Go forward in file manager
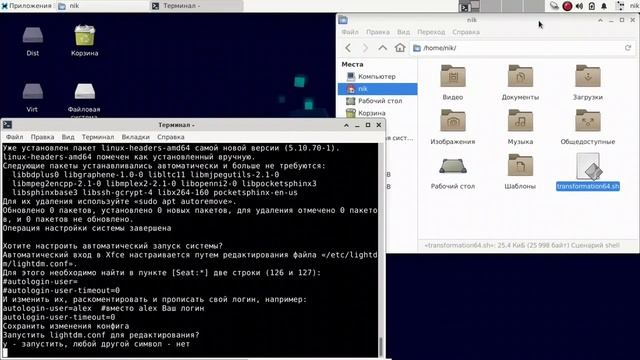 tap(365, 48)
